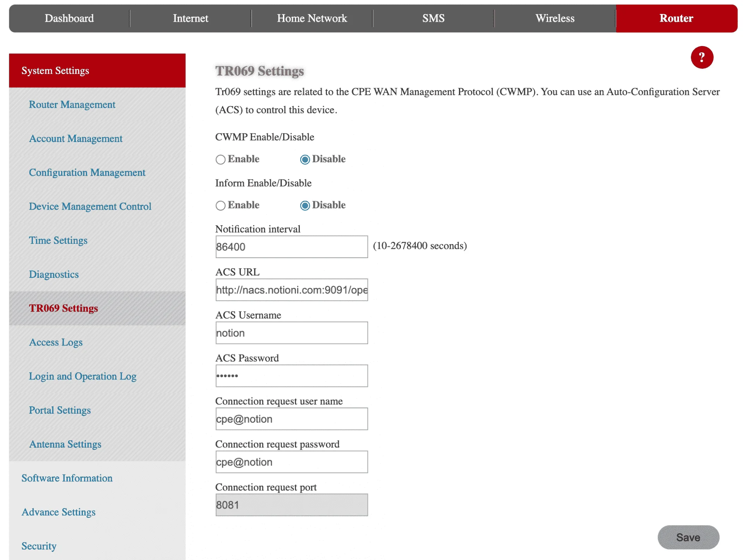Click the '(10-2678400 seconds)' hint text

point(420,246)
